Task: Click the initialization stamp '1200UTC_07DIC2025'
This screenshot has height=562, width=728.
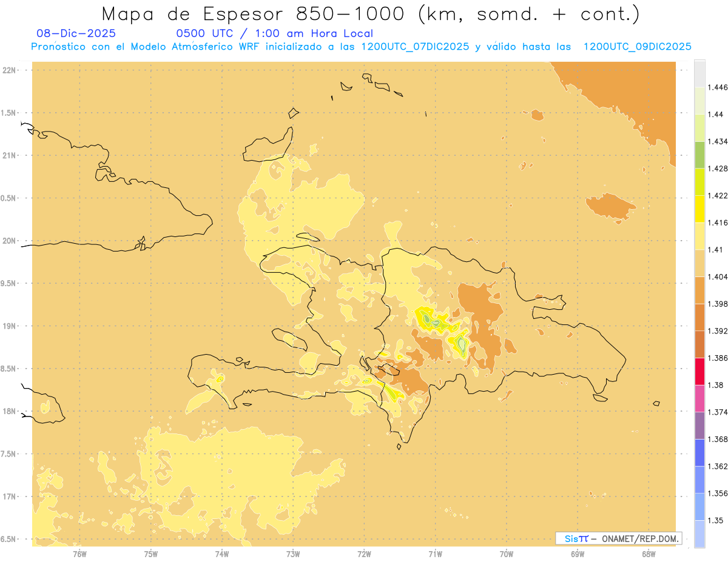Action: pyautogui.click(x=415, y=47)
